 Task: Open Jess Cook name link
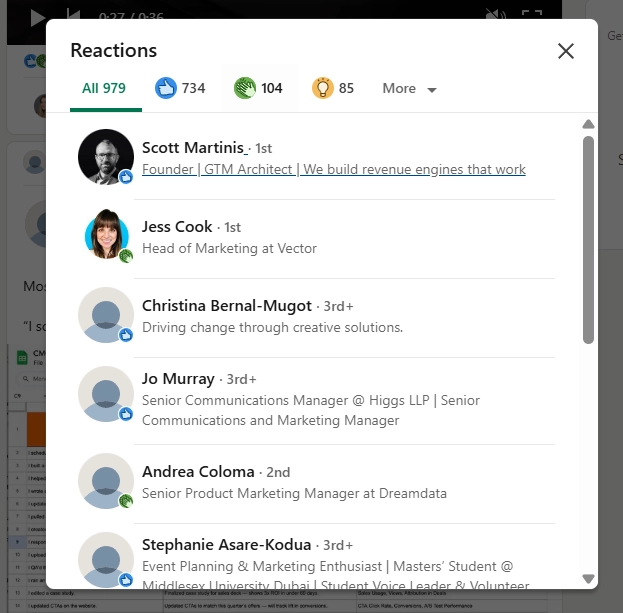[x=177, y=227]
